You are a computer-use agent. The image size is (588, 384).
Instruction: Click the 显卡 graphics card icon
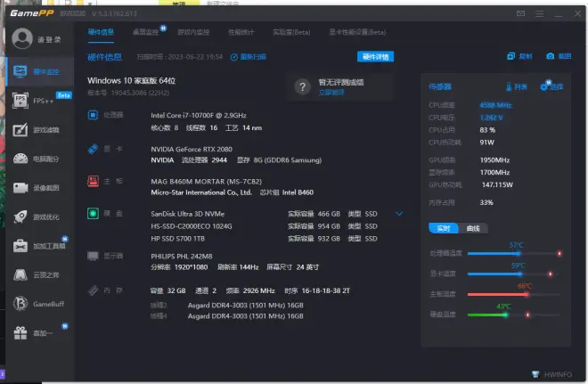(93, 149)
